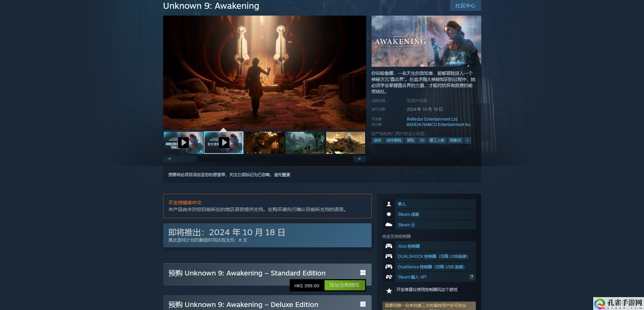Select the 电影式 tag
The image size is (644, 310).
tap(456, 140)
